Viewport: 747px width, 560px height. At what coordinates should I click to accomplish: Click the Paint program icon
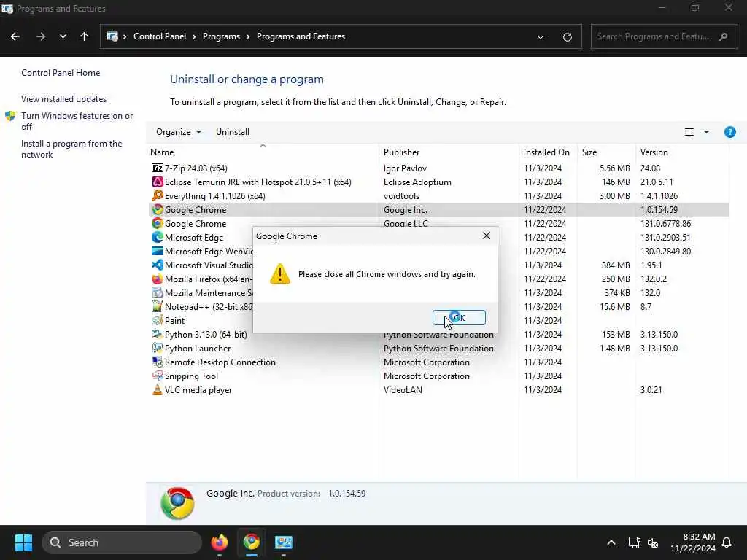coord(158,321)
